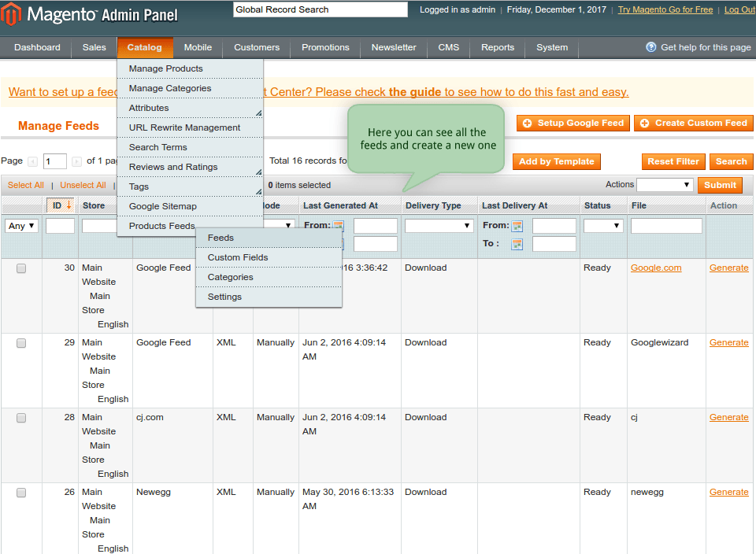The height and width of the screenshot is (554, 756).
Task: Select Feeds in the Products Feeds submenu
Action: pyautogui.click(x=269, y=238)
